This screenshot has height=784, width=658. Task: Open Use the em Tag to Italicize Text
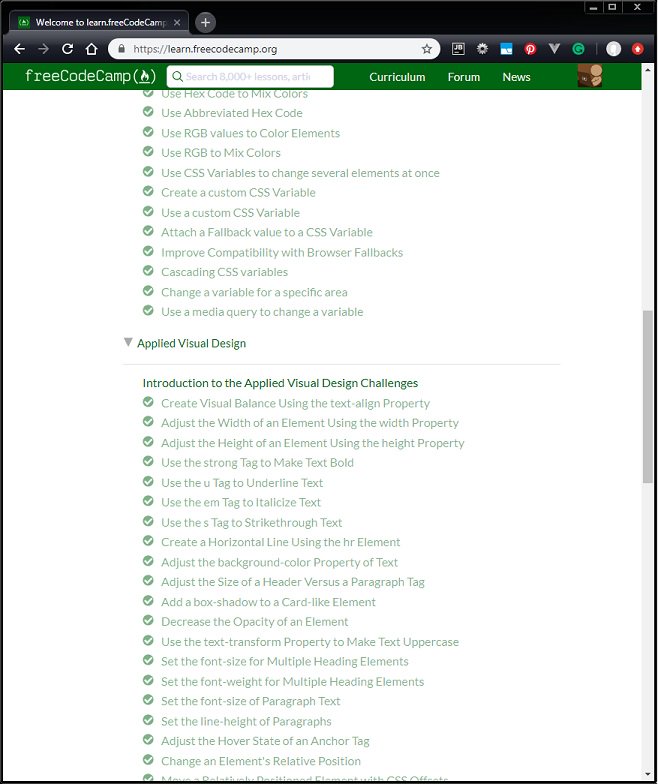(240, 502)
